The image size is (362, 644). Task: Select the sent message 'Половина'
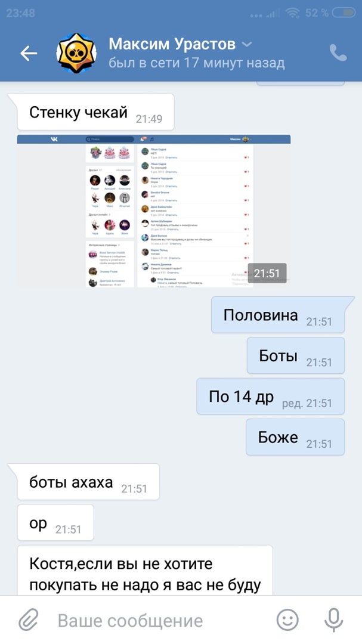click(x=278, y=315)
